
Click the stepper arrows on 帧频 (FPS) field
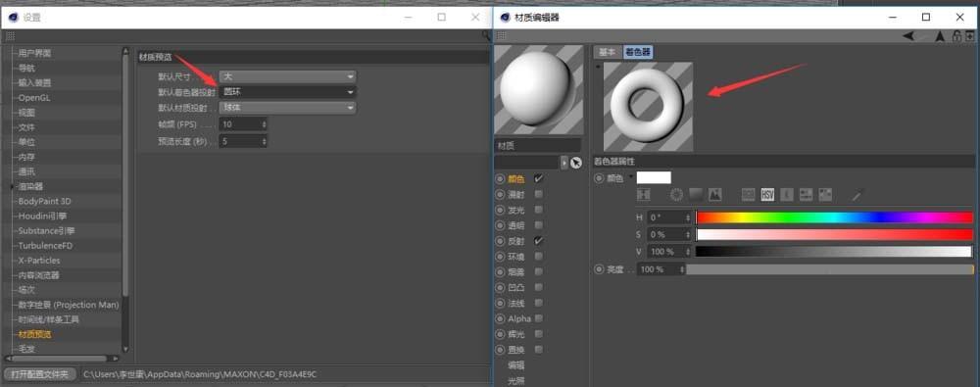point(264,124)
